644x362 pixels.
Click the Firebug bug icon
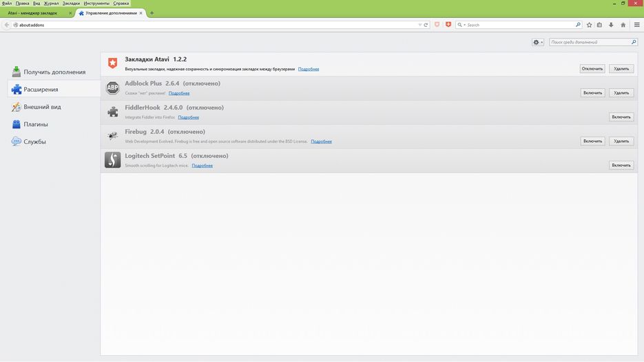tap(112, 136)
